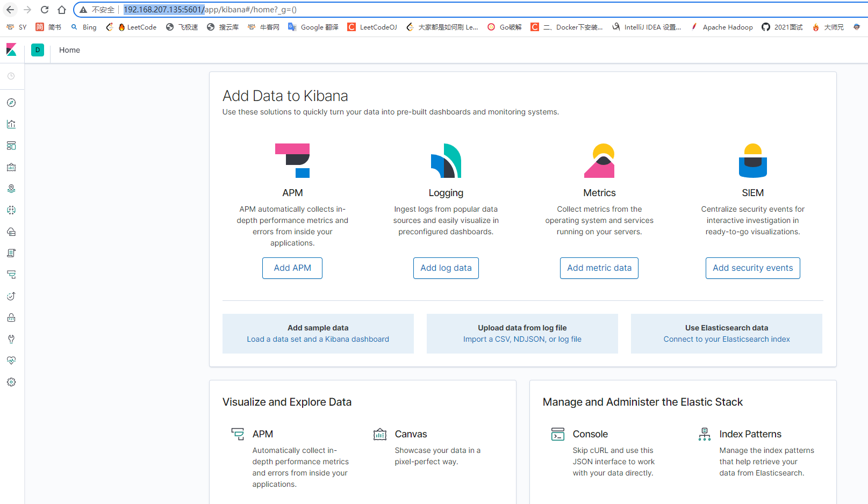
Task: Open Maps pin icon in sidebar
Action: click(x=11, y=189)
